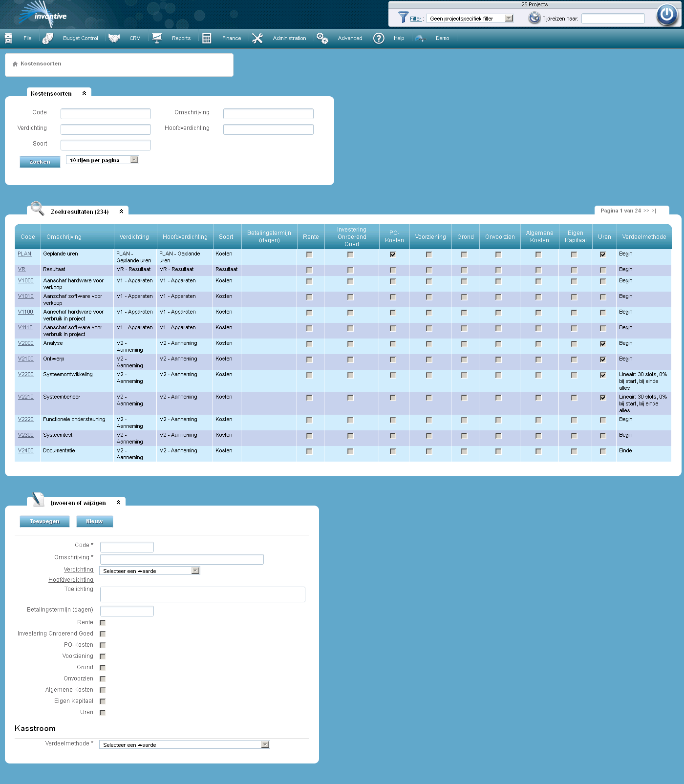684x784 pixels.
Task: Click the Demo icon
Action: (421, 38)
